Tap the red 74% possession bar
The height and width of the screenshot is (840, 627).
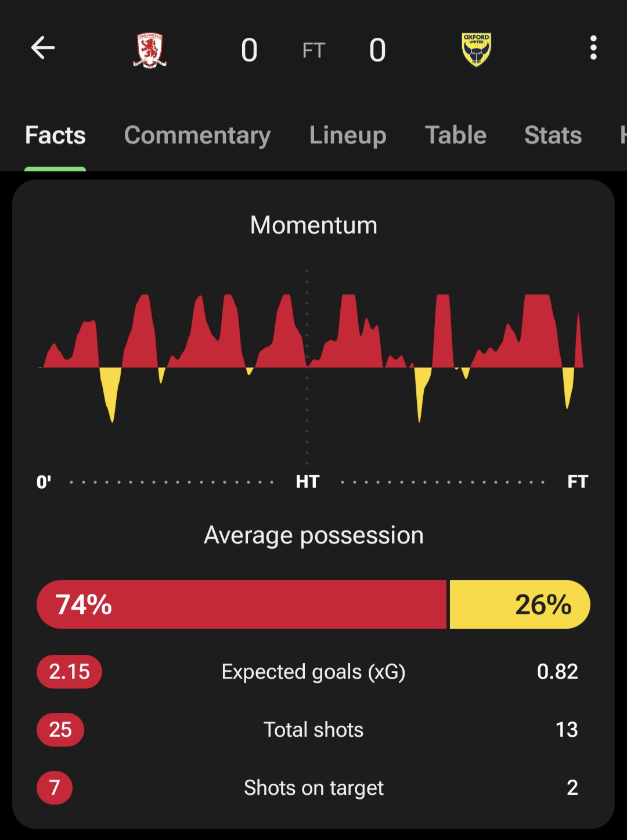242,604
